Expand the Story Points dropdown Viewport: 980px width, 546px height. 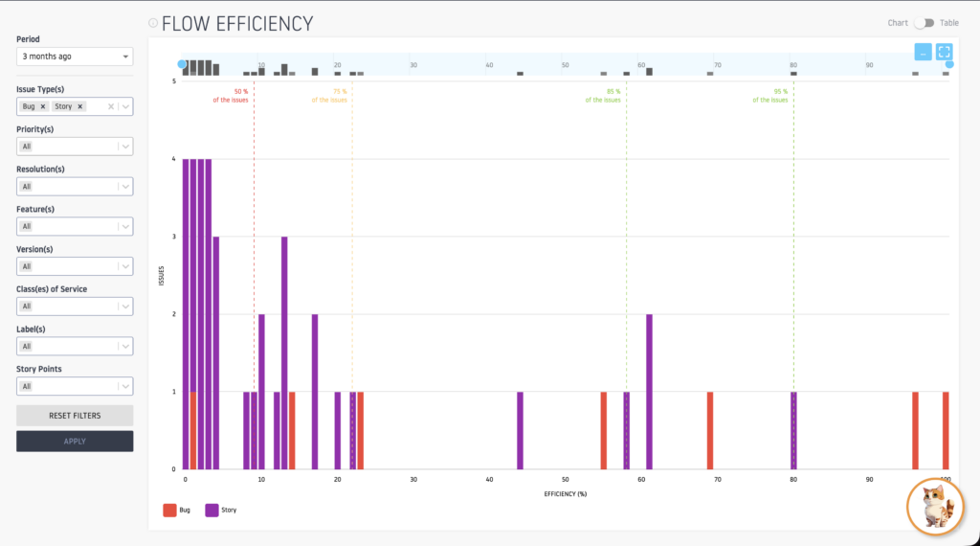75,386
